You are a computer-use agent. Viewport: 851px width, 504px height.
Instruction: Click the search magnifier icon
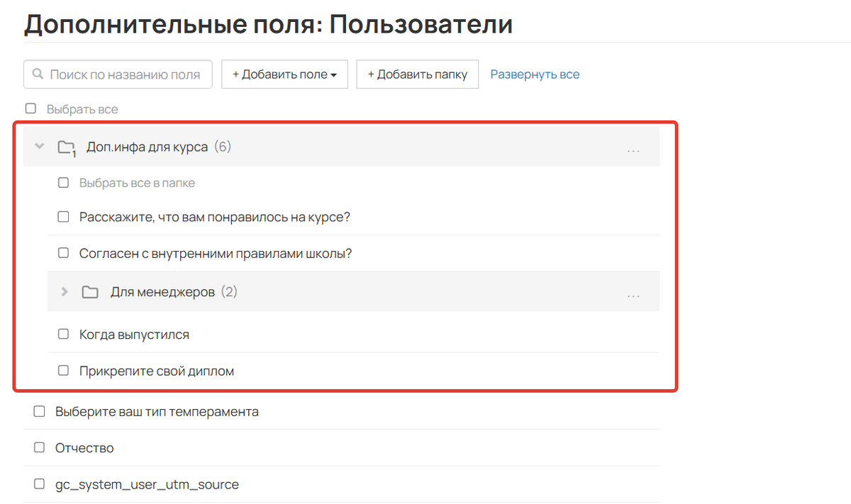coord(38,74)
